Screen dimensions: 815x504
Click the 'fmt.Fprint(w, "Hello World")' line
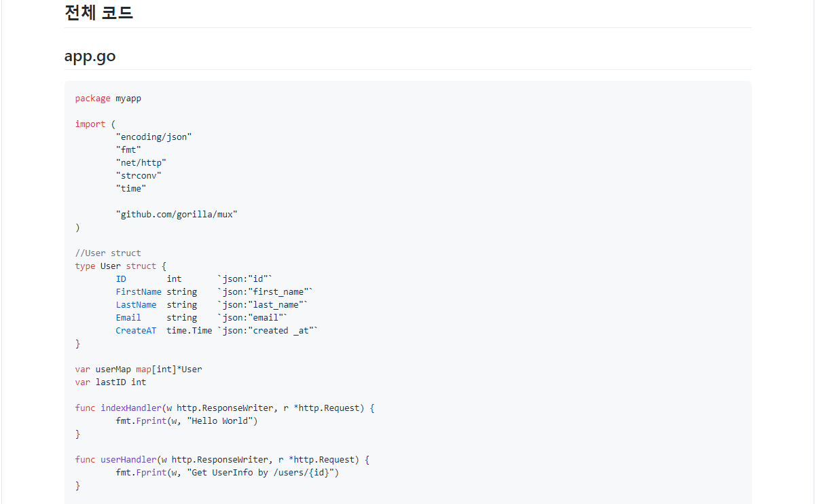[187, 421]
